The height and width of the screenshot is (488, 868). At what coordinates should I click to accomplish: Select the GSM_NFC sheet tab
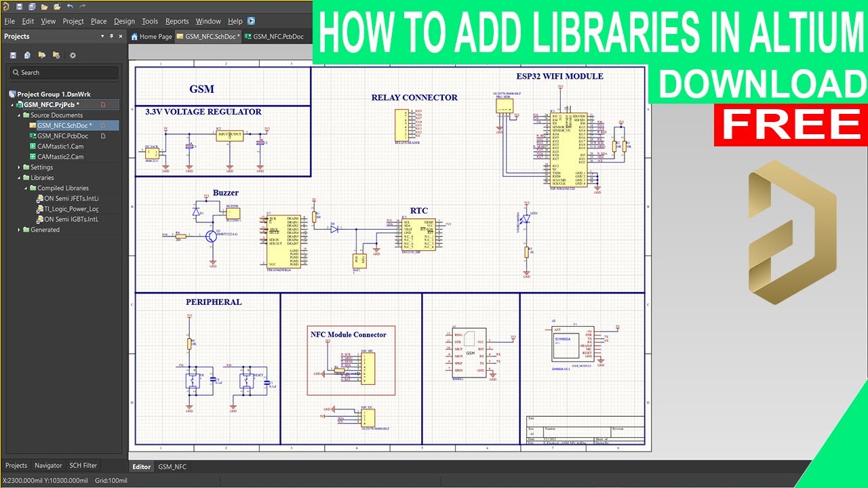click(172, 467)
